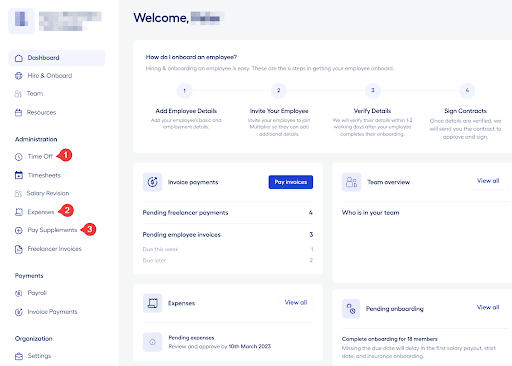Image resolution: width=512 pixels, height=366 pixels.
Task: Click View all in Expenses card
Action: tap(296, 303)
